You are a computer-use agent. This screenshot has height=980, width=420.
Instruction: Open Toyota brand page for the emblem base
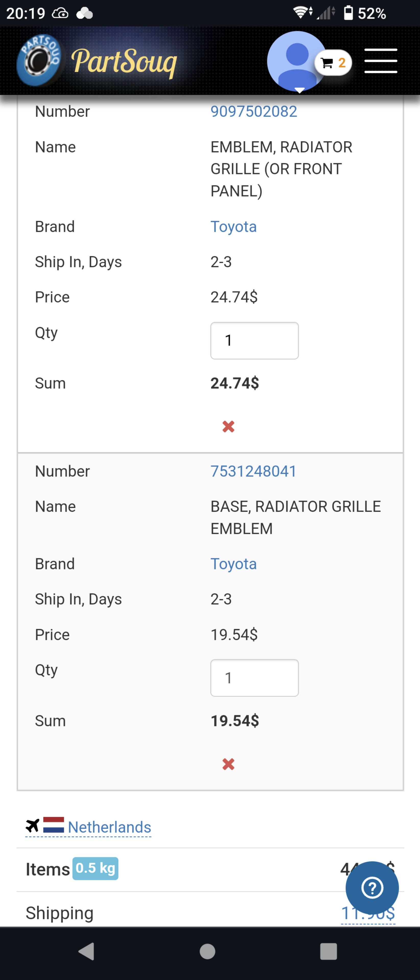coord(234,564)
